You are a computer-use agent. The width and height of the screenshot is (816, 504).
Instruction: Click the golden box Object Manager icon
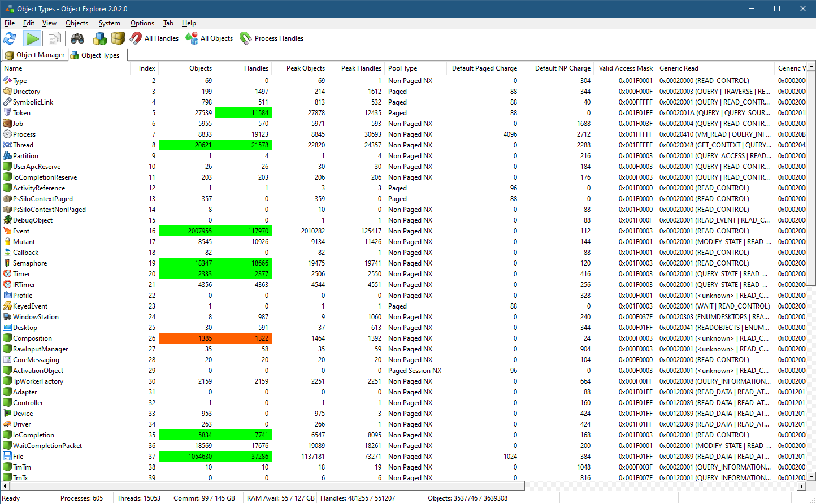(x=118, y=38)
